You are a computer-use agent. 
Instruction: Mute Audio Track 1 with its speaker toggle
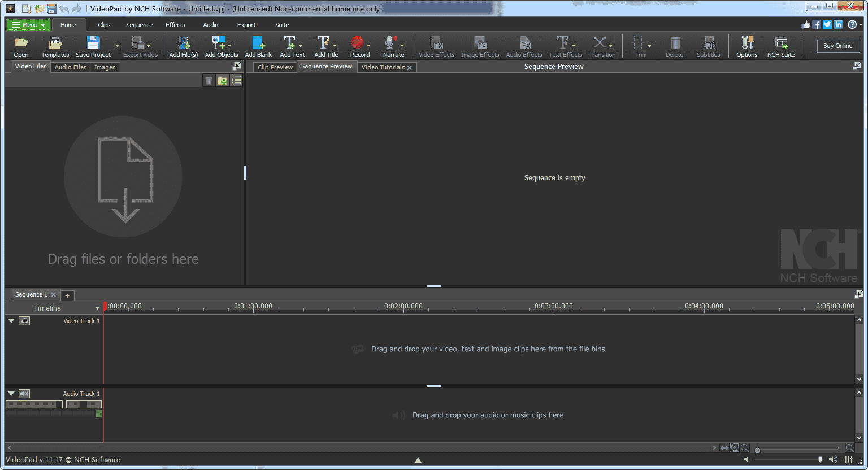(24, 393)
